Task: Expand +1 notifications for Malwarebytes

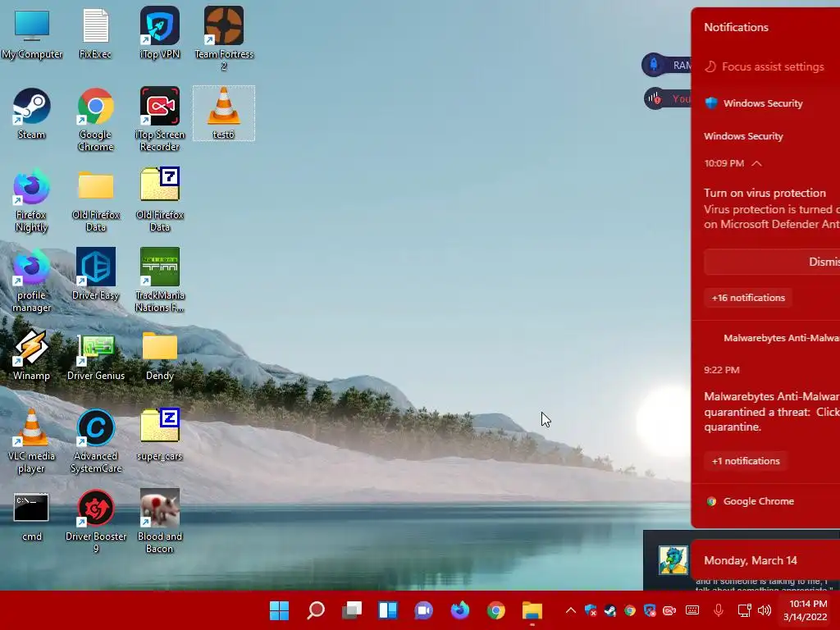Action: click(x=745, y=461)
